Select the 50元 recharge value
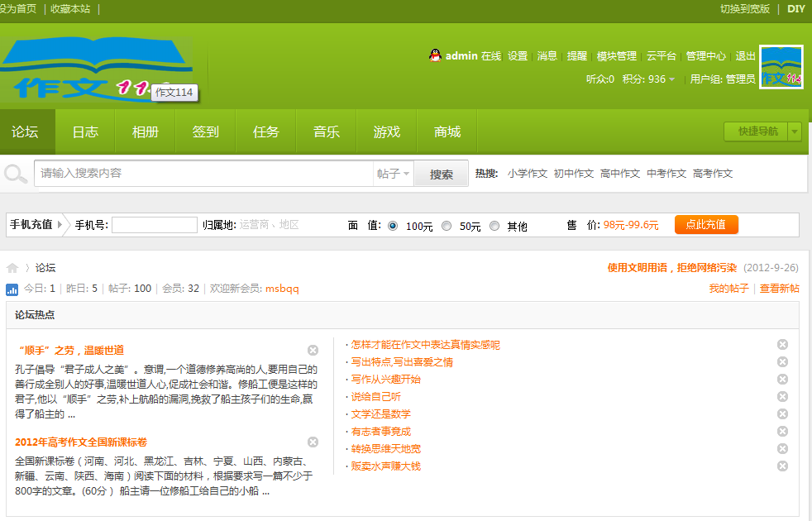Screen dimensions: 812x521 447,226
